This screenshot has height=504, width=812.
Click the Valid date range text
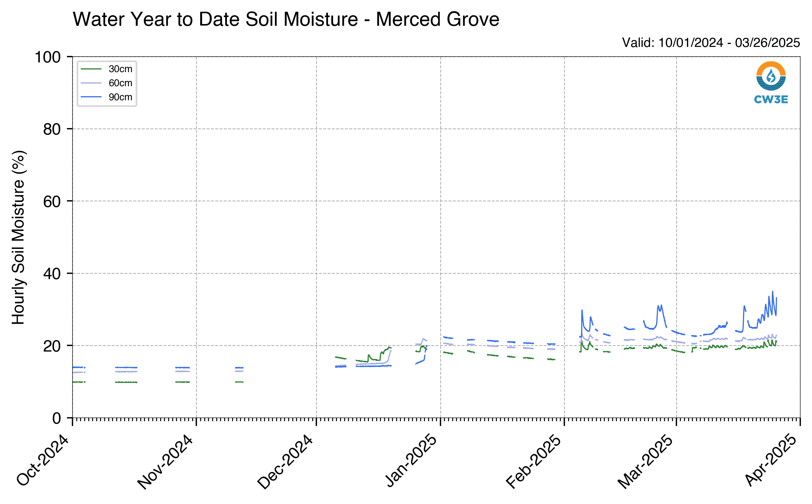tap(711, 43)
